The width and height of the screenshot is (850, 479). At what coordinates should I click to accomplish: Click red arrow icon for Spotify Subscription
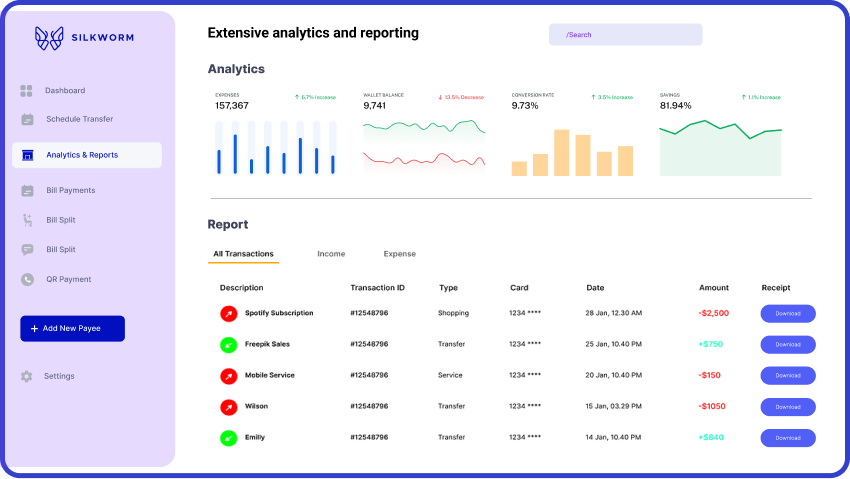click(228, 314)
